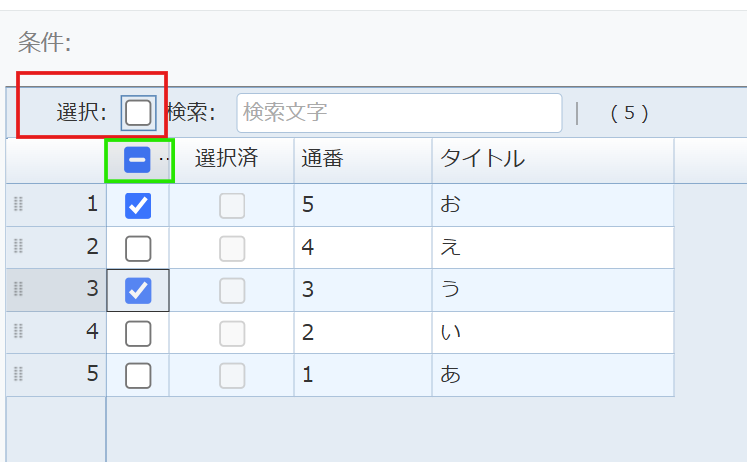Image resolution: width=747 pixels, height=462 pixels.
Task: Uncheck the checkbox in row 3
Action: pyautogui.click(x=138, y=291)
